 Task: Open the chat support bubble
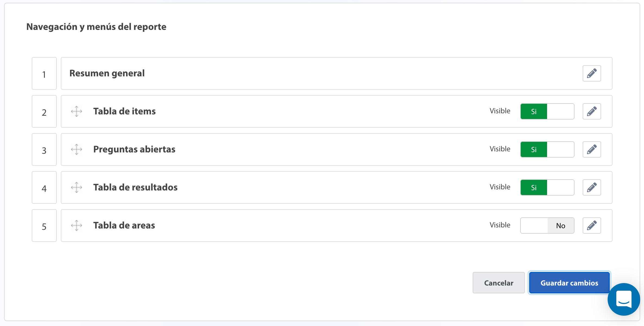pyautogui.click(x=624, y=299)
